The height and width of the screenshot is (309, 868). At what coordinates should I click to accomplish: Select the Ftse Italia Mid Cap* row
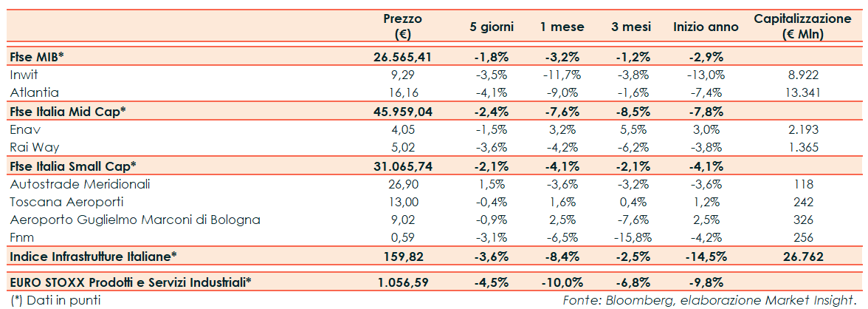tap(67, 111)
